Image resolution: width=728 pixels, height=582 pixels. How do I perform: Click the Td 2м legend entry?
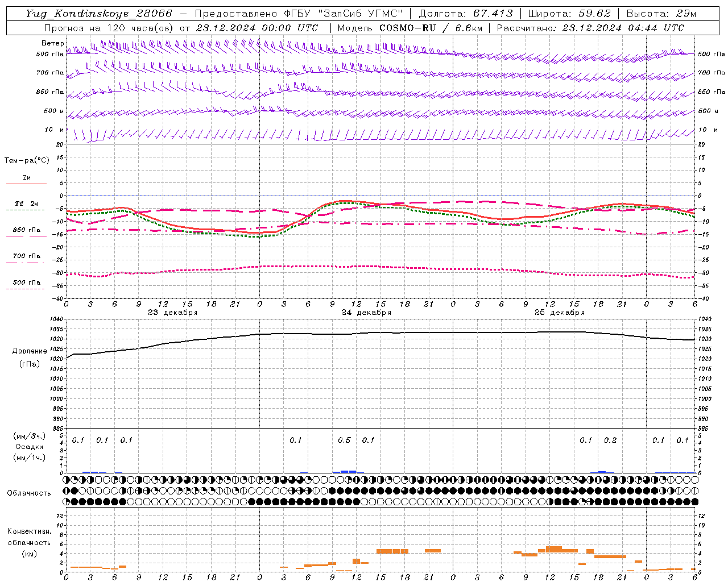26,203
